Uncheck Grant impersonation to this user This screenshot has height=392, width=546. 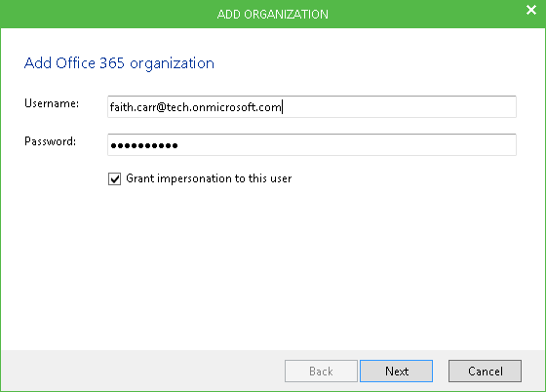[115, 179]
